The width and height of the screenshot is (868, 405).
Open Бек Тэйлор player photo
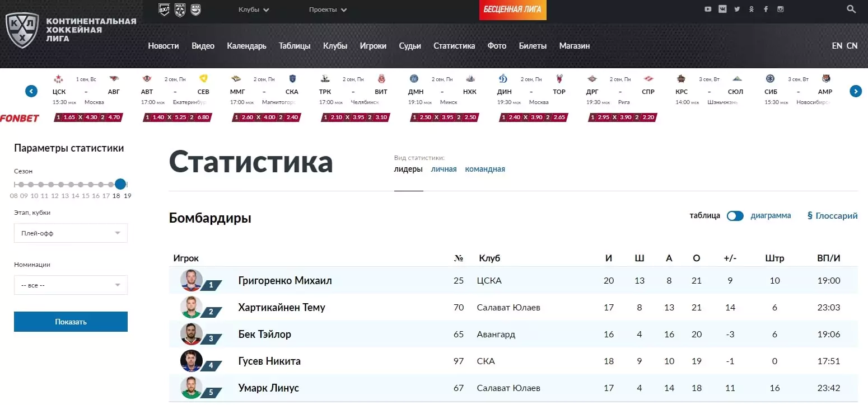(x=191, y=334)
